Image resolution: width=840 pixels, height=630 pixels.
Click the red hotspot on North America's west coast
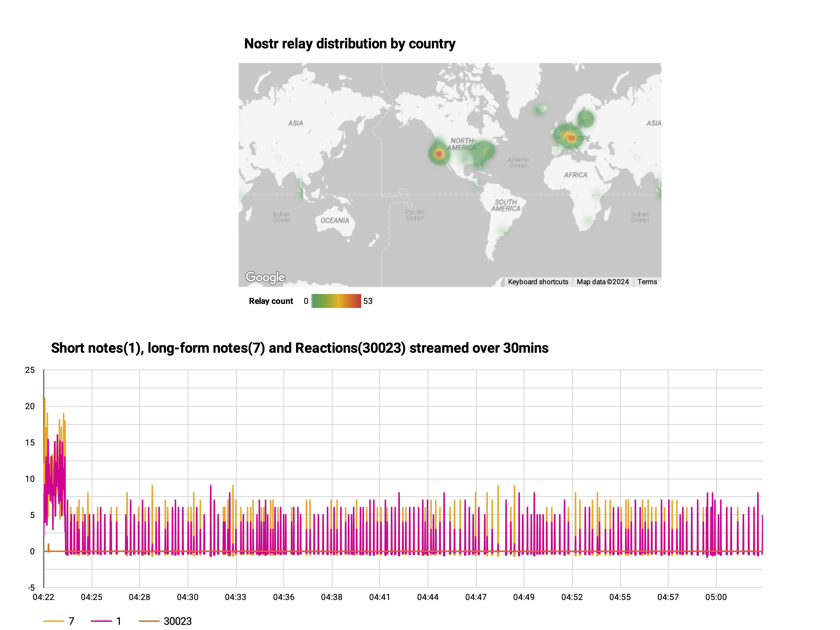tap(439, 154)
